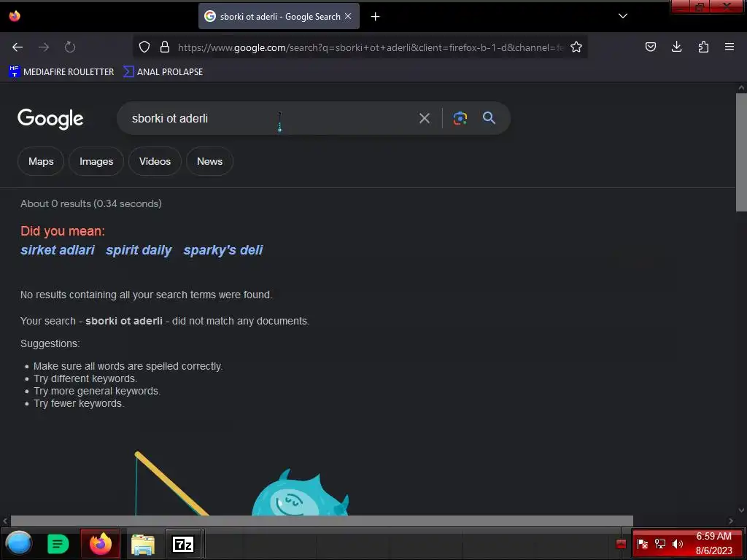Open MEDIAFIRE ROULETTER bookmark
The image size is (747, 560).
pos(61,72)
